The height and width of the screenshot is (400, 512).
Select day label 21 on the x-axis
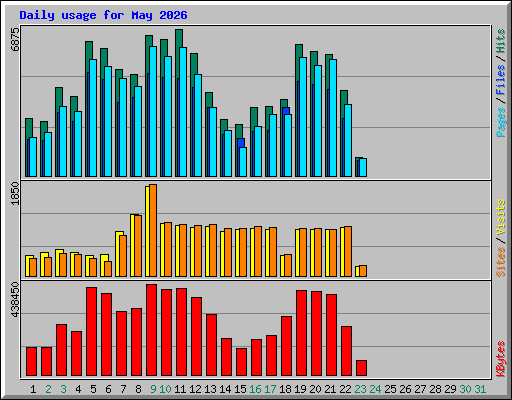[x=330, y=389]
